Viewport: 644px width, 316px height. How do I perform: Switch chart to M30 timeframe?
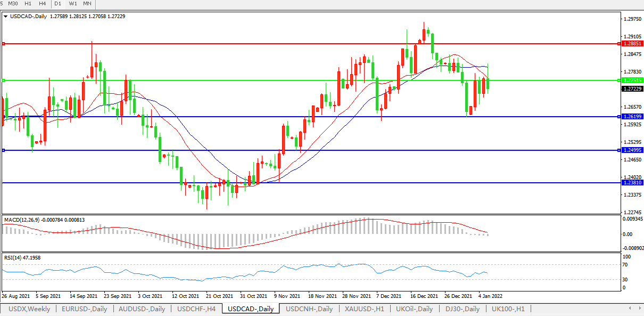(13, 4)
